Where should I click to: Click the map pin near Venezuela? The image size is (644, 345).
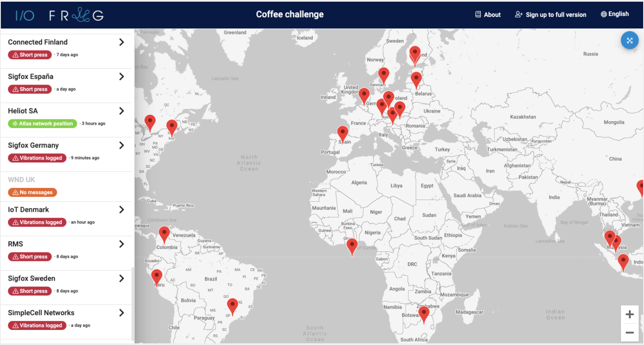pos(164,234)
